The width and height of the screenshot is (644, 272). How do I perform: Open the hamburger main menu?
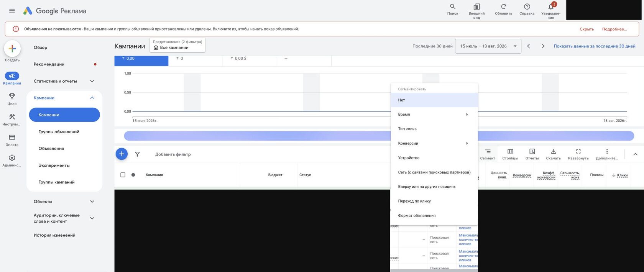(x=12, y=11)
